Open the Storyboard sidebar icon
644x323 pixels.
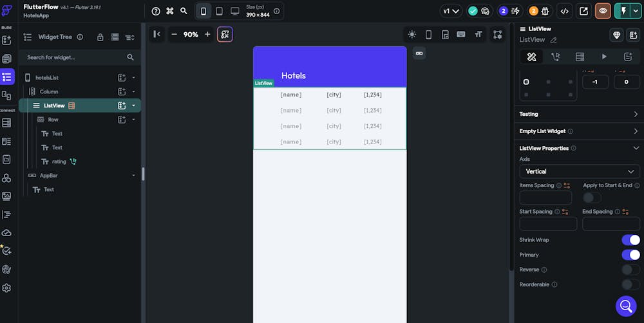(6, 95)
